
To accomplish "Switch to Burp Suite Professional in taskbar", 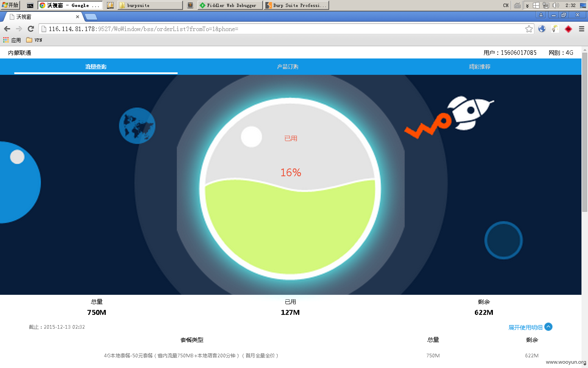I will pos(296,5).
